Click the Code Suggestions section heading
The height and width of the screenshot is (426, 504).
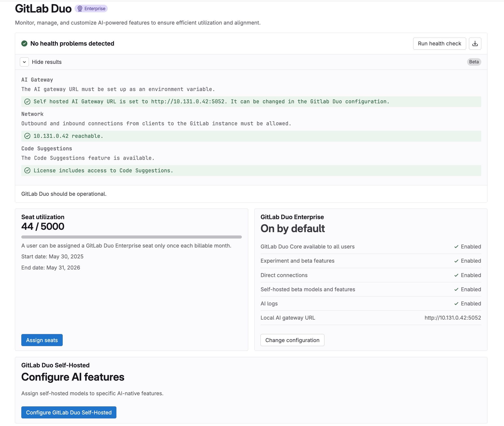coord(47,148)
